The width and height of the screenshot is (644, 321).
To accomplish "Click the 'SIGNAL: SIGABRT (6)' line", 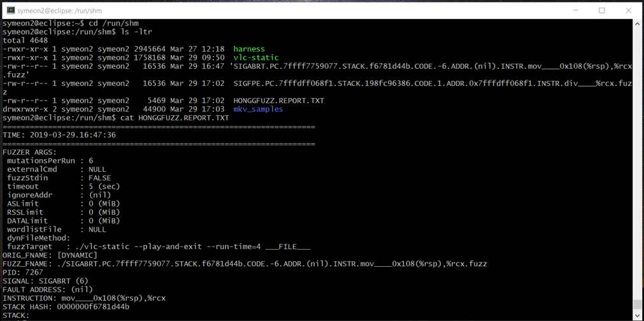I will click(45, 282).
